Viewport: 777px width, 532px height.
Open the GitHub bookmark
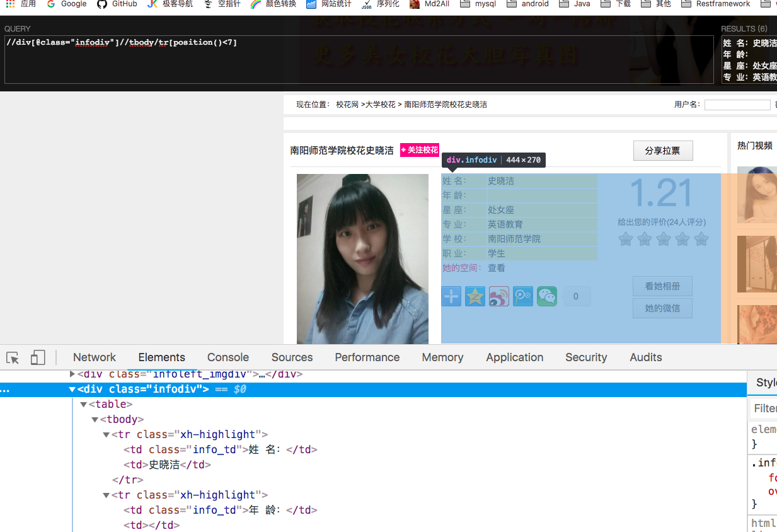click(x=117, y=4)
